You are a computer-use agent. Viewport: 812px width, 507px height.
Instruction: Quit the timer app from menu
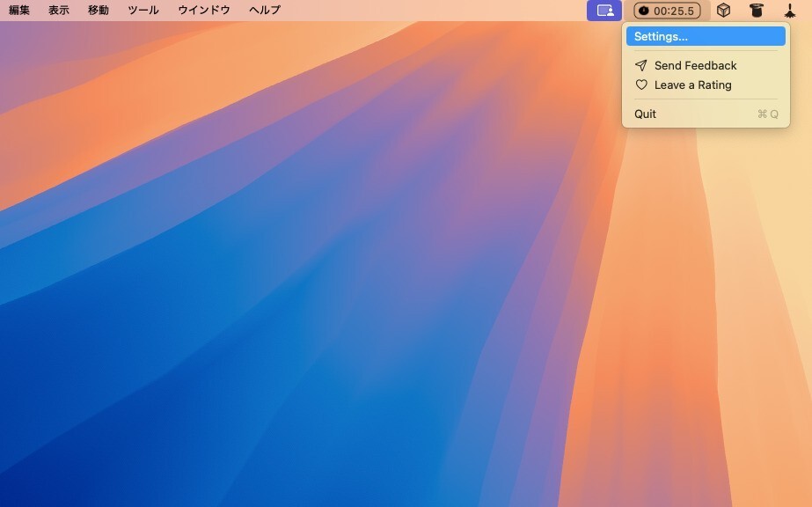coord(645,114)
